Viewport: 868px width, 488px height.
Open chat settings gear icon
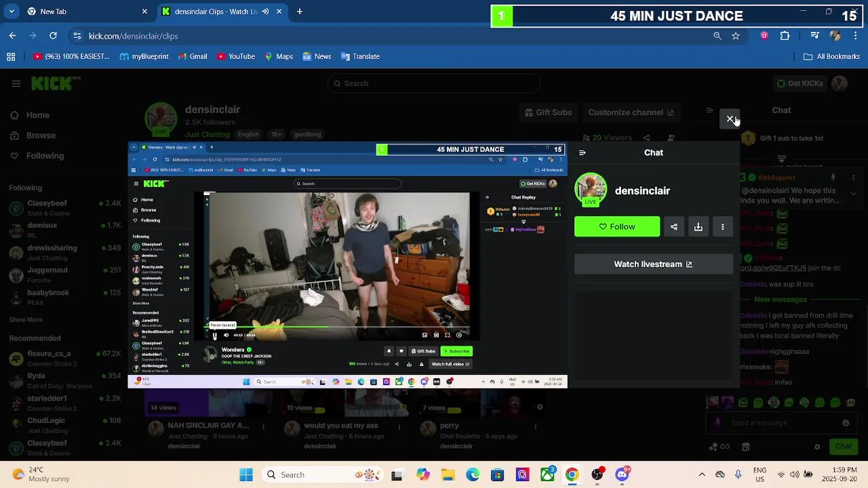pyautogui.click(x=817, y=447)
